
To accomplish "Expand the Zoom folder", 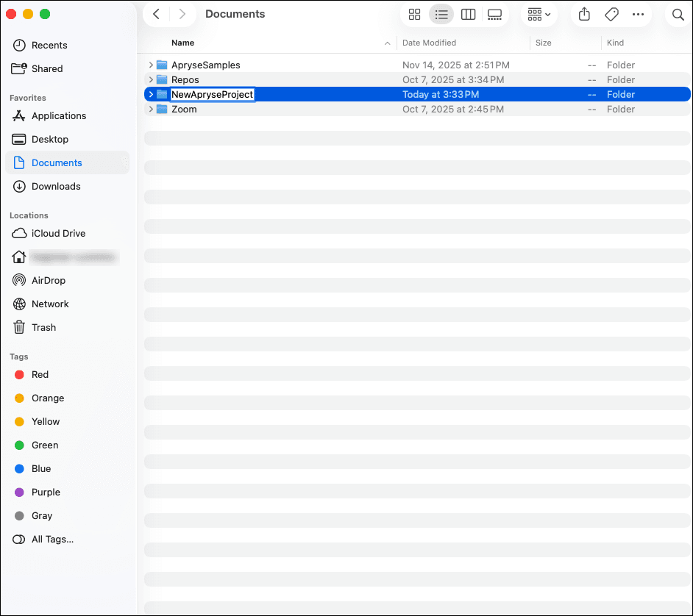I will 151,110.
